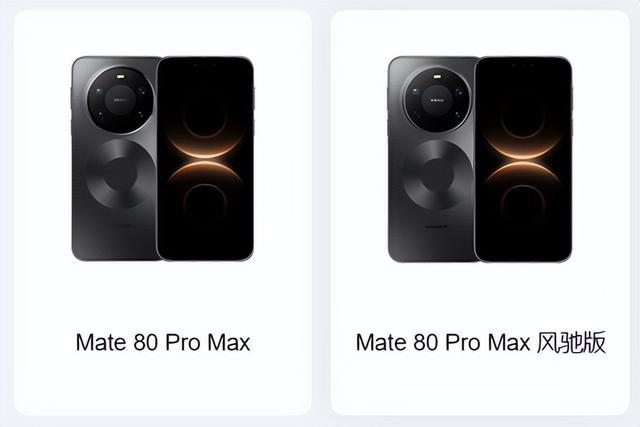This screenshot has height=427, width=640.
Task: Click the back-panel logo on 风驰版 phone
Action: 437,226
